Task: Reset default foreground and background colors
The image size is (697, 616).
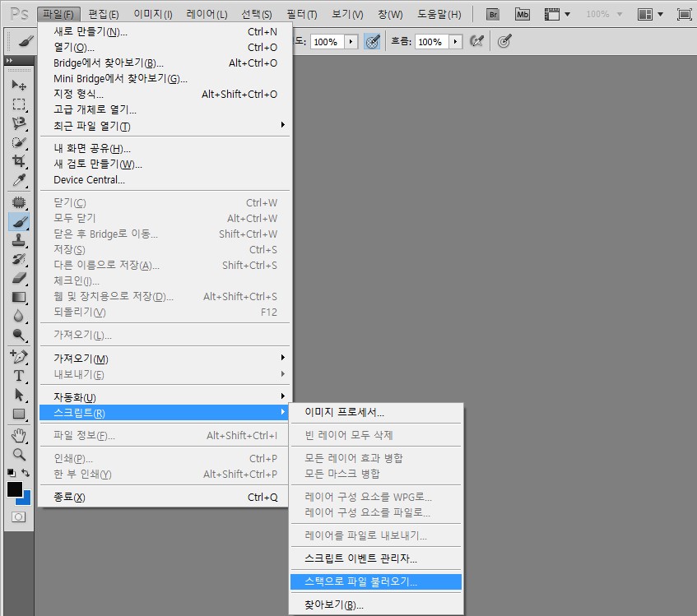Action: click(12, 473)
